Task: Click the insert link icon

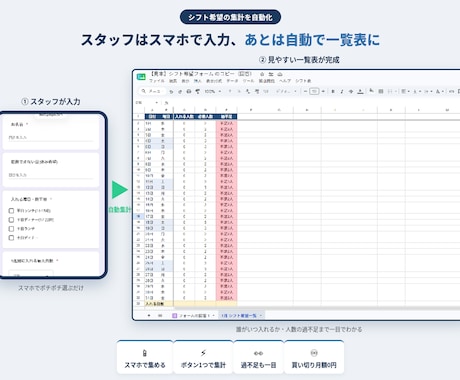Action: point(451,91)
